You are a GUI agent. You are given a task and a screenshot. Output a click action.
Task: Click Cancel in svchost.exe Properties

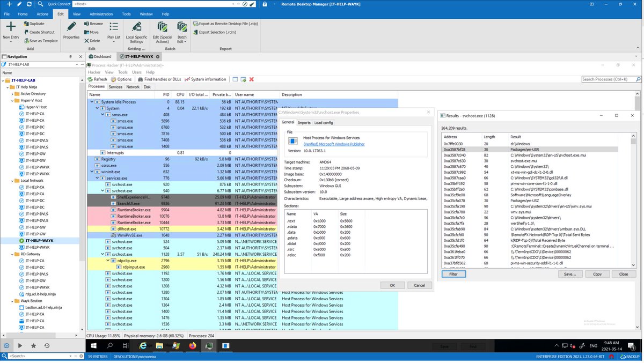pos(419,285)
